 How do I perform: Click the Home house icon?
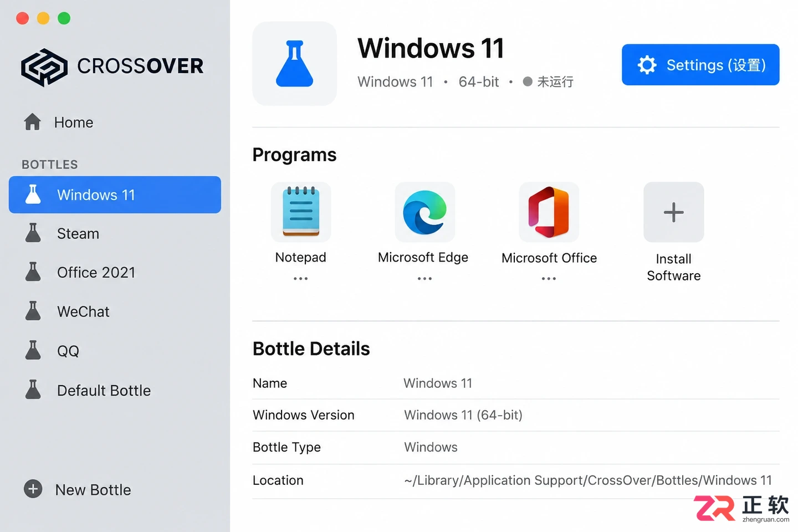click(33, 122)
